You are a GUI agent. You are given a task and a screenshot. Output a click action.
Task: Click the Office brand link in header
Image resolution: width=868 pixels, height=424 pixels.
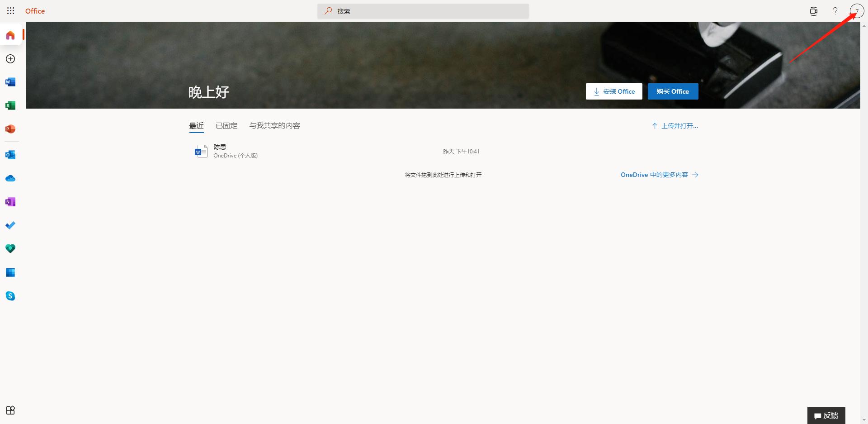[35, 11]
